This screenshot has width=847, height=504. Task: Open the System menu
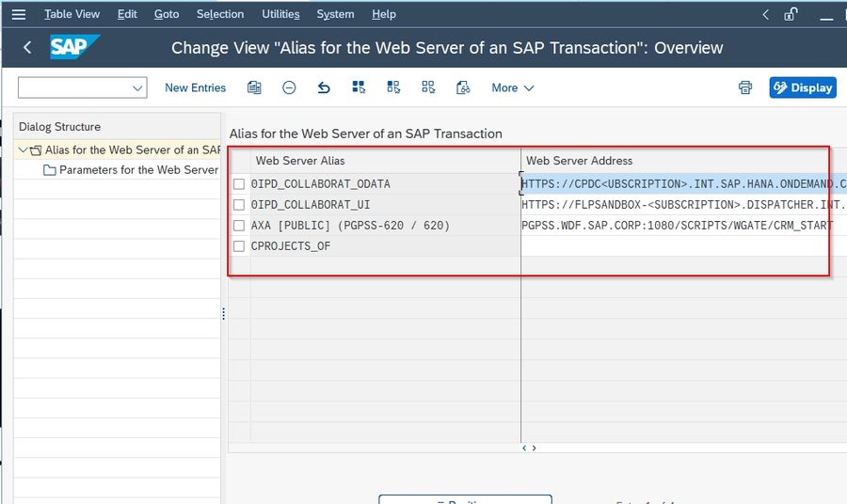[x=335, y=14]
